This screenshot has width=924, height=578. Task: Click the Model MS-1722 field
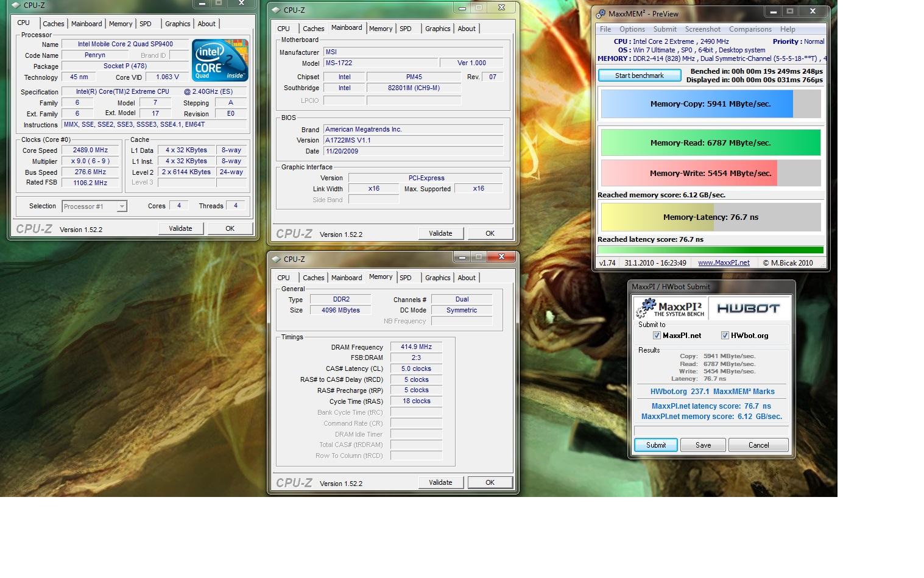380,63
